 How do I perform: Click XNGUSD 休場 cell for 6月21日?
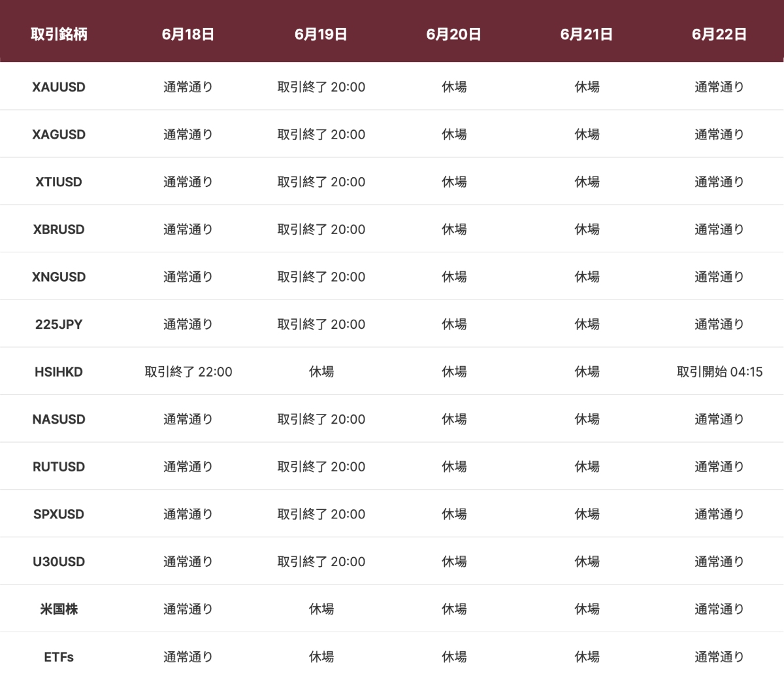587,277
